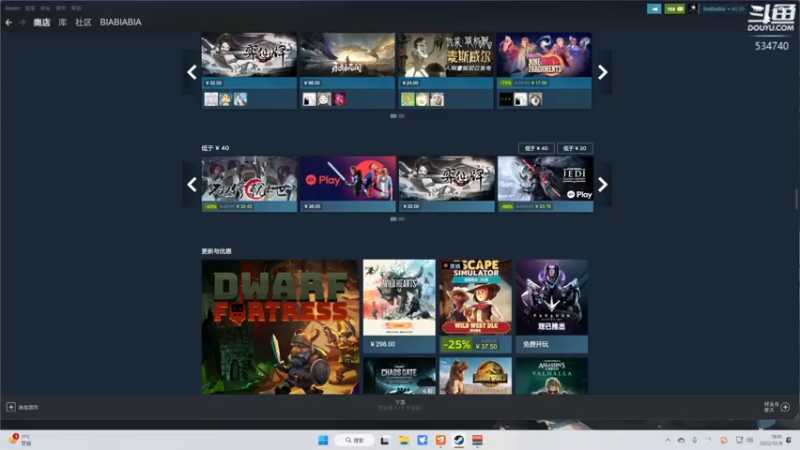Image resolution: width=800 pixels, height=450 pixels.
Task: Open friends and chat plus icon
Action: point(785,407)
